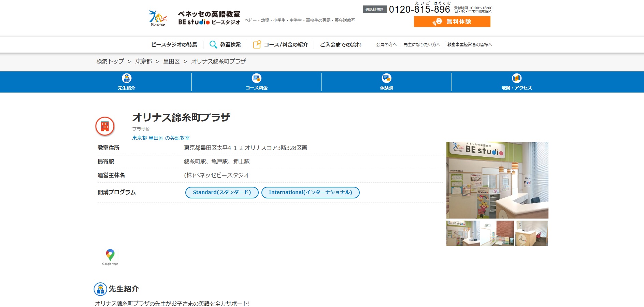Viewport: 644px width, 307px height.
Task: Click the 先生紹介 heading teacher icon
Action: point(100,289)
